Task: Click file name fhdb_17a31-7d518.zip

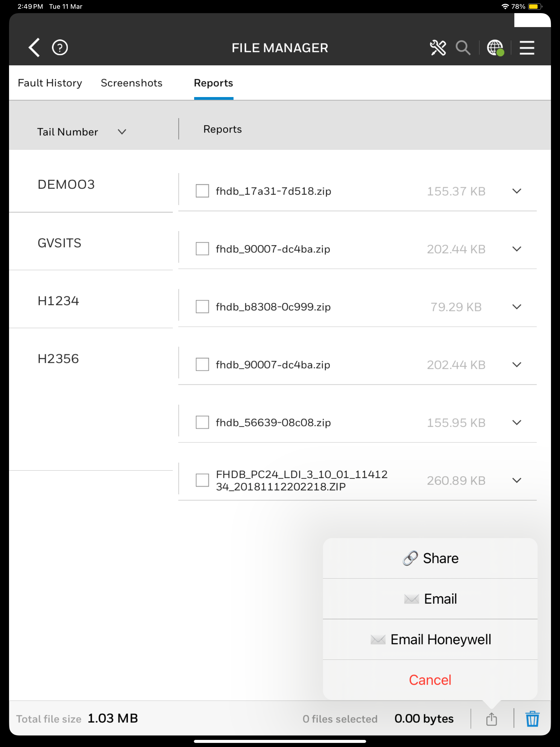Action: [x=273, y=191]
